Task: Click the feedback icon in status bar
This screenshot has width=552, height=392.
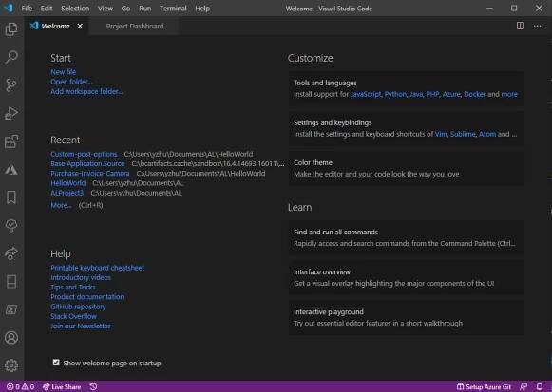Action: pyautogui.click(x=523, y=386)
